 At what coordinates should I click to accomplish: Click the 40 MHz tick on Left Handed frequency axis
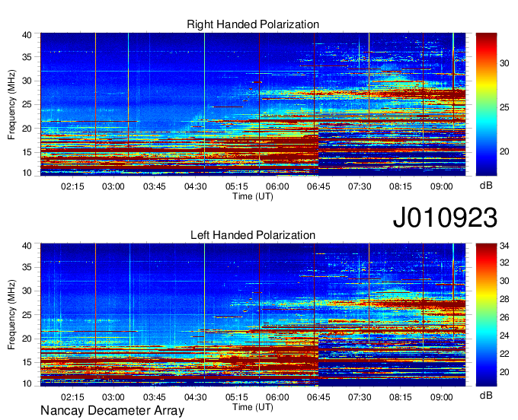27,246
